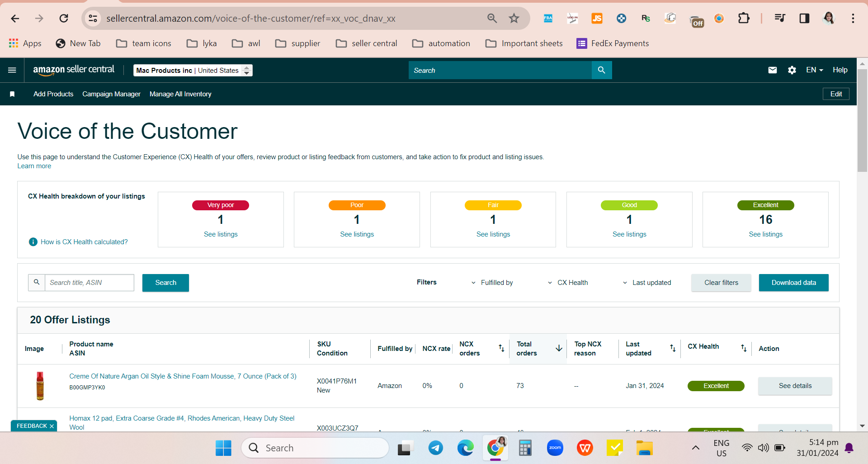Click the amazon seller central logo

coord(74,70)
